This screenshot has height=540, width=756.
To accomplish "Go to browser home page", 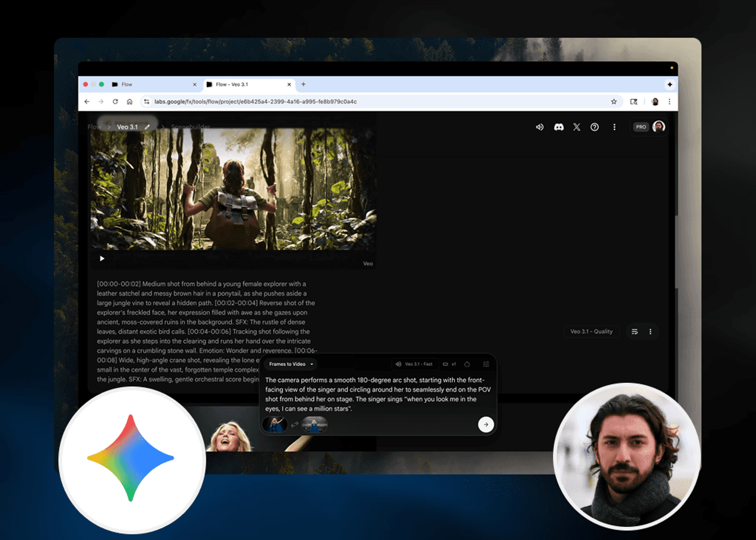I will pyautogui.click(x=130, y=101).
